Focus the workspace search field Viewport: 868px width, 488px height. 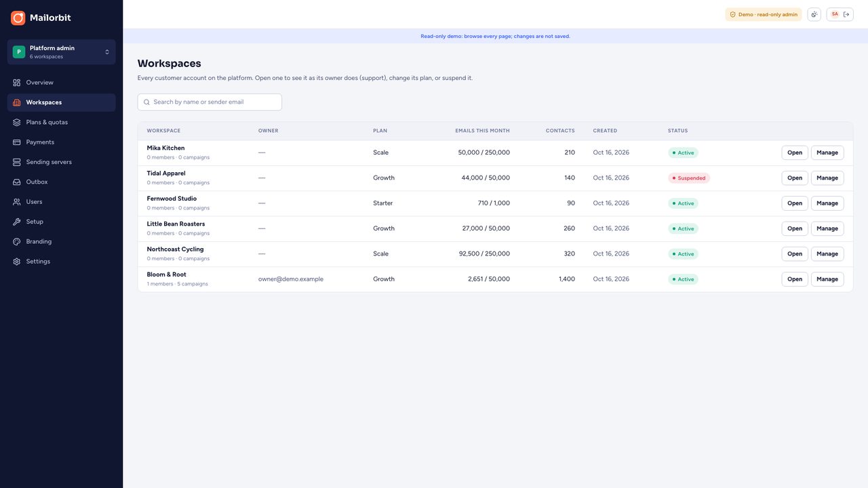click(x=210, y=102)
